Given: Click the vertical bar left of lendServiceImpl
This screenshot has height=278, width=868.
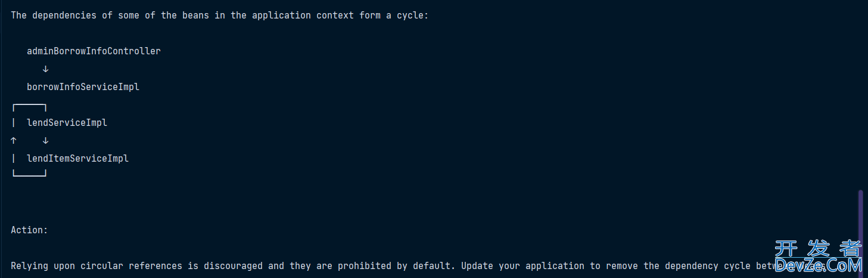Looking at the screenshot, I should [x=13, y=123].
